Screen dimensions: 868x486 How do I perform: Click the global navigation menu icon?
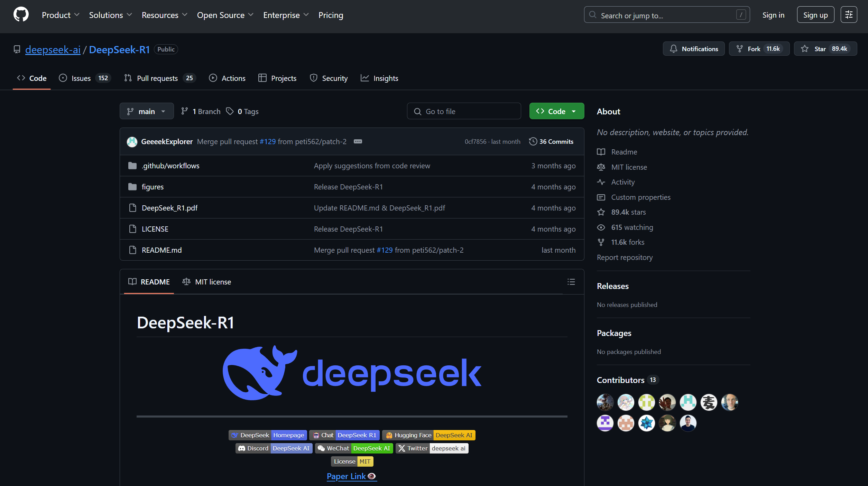(x=849, y=15)
